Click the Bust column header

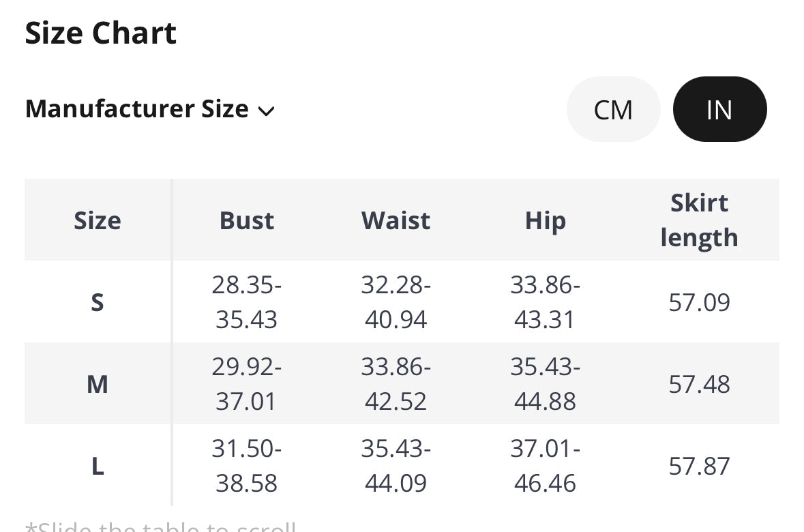pos(247,220)
